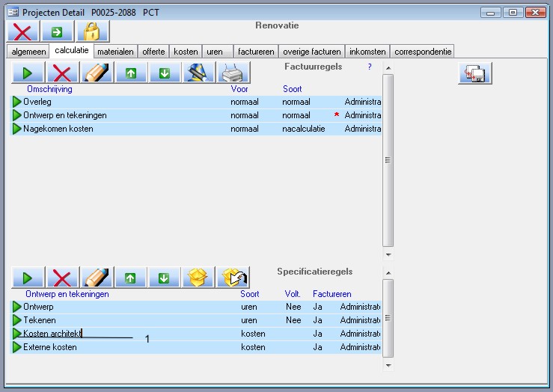
Task: Open the selected Specificatieregels line with its green play icon
Action: click(28, 278)
